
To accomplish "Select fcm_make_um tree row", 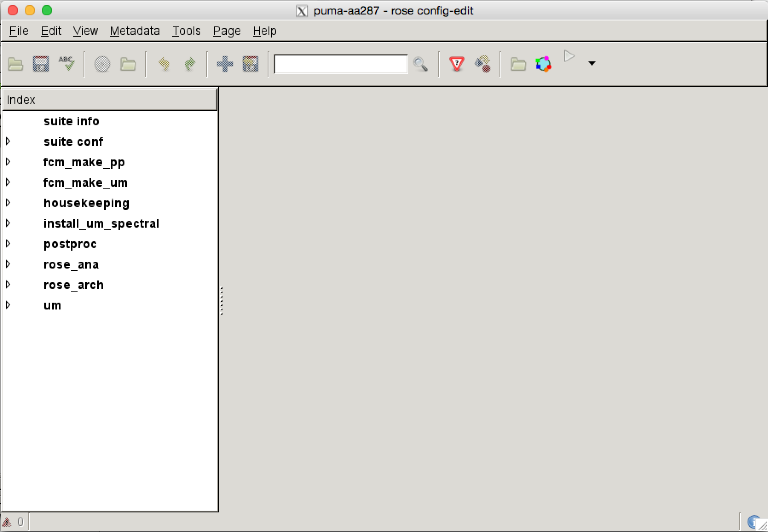I will [110, 182].
